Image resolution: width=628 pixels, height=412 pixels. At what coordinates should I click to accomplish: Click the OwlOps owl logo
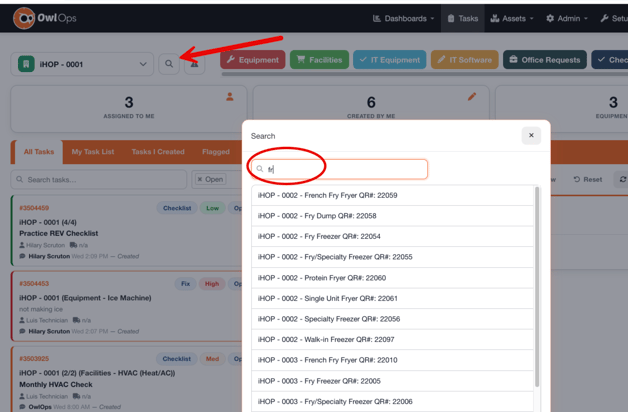click(24, 18)
